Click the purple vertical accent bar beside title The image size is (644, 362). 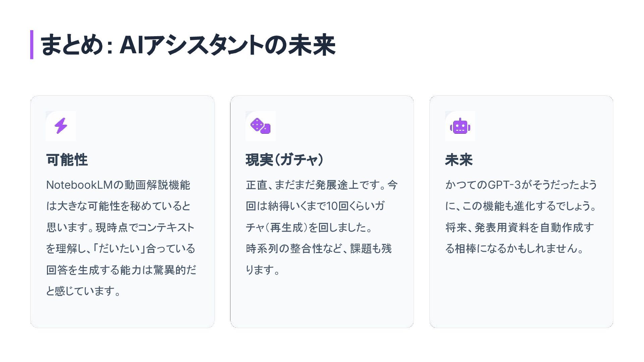32,45
